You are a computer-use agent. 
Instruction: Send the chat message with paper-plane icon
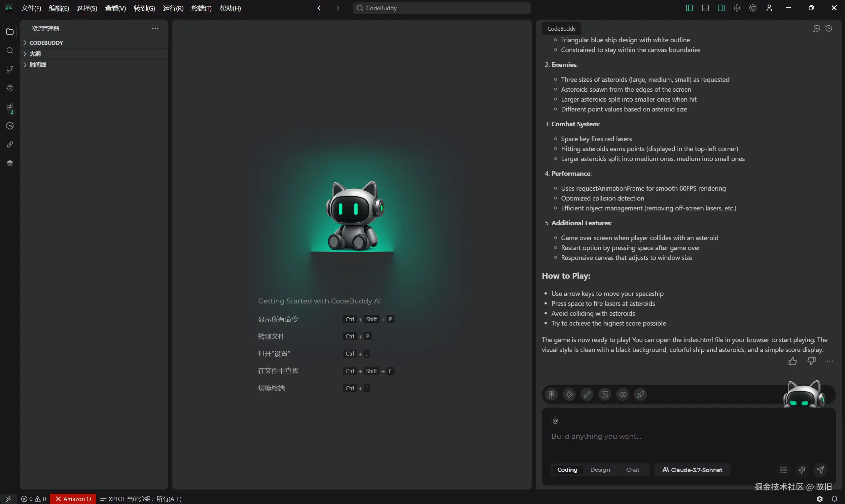tap(820, 470)
